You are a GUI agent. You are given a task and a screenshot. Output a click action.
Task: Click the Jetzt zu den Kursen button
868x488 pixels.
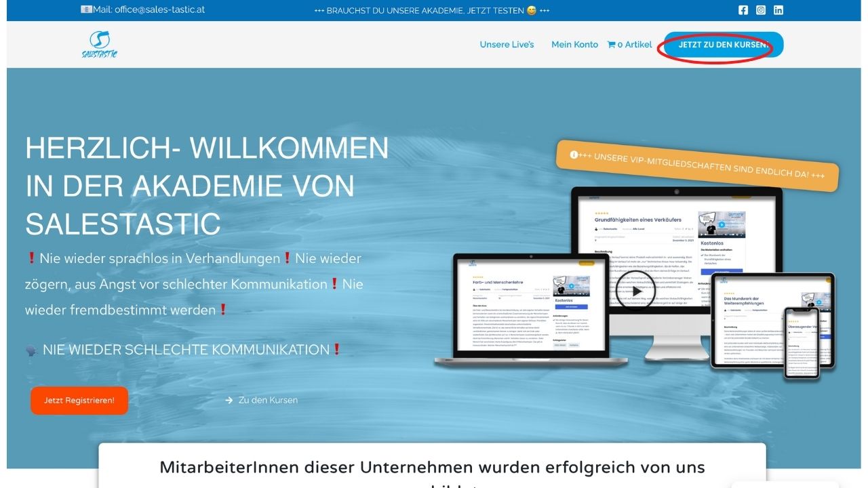coord(724,45)
